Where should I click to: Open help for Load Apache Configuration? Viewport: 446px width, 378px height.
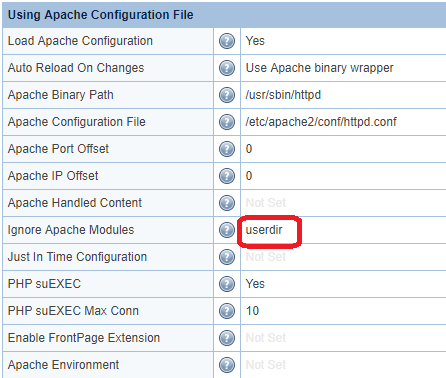(227, 41)
